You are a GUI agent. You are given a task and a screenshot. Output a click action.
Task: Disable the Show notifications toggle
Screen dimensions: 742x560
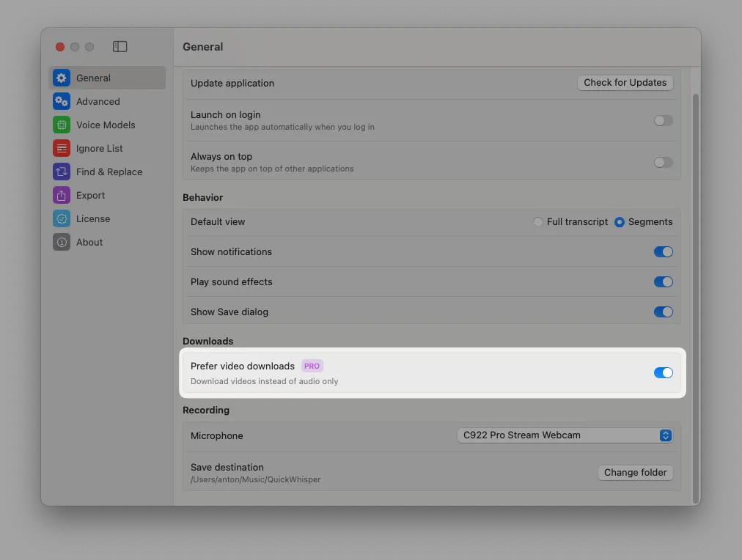(663, 251)
